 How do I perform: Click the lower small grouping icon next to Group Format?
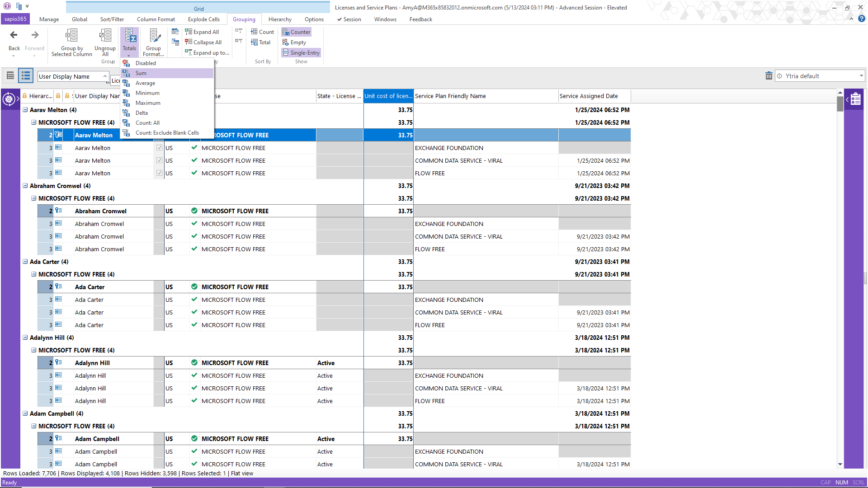[x=175, y=42]
